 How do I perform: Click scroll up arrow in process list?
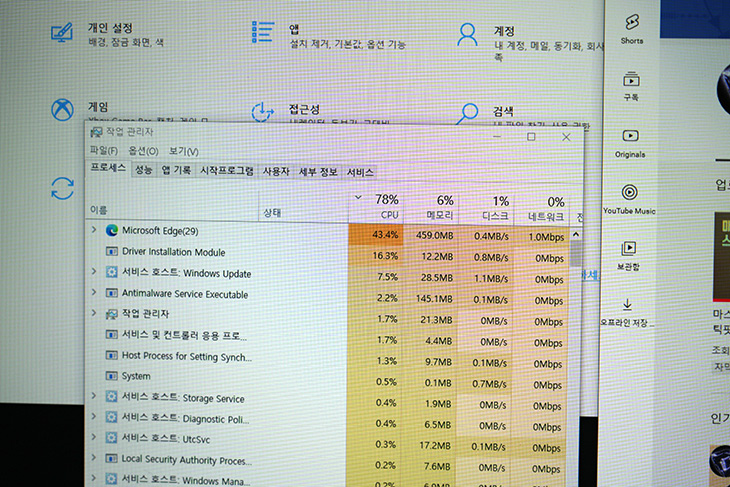pyautogui.click(x=576, y=234)
